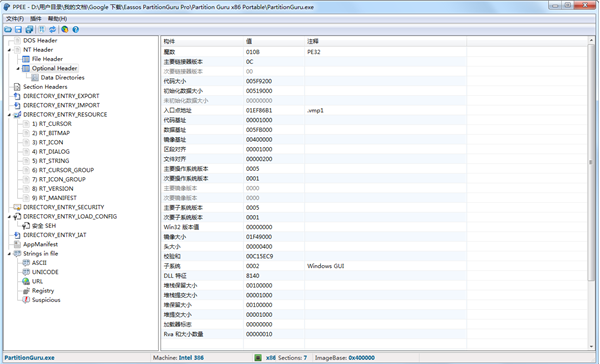This screenshot has width=600, height=364.
Task: Click the blue question mark help icon
Action: [x=76, y=29]
